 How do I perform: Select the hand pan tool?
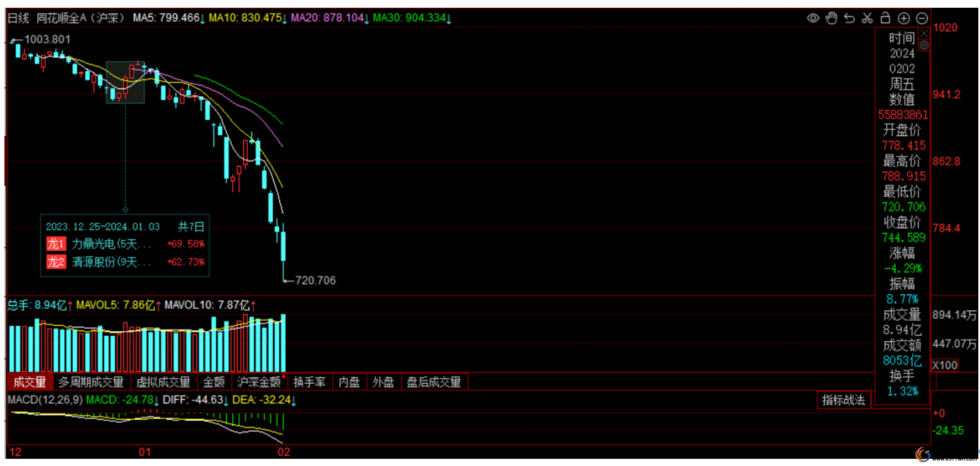tap(832, 18)
